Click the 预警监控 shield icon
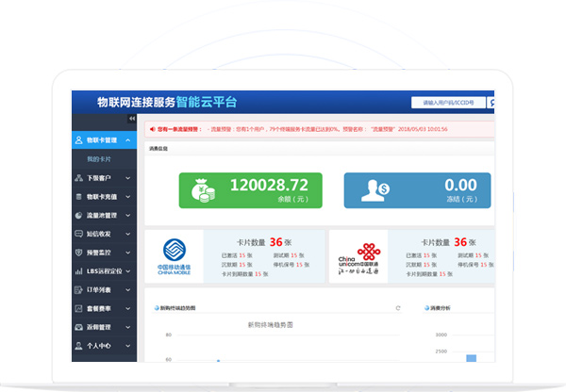This screenshot has width=566, height=392. [x=79, y=253]
